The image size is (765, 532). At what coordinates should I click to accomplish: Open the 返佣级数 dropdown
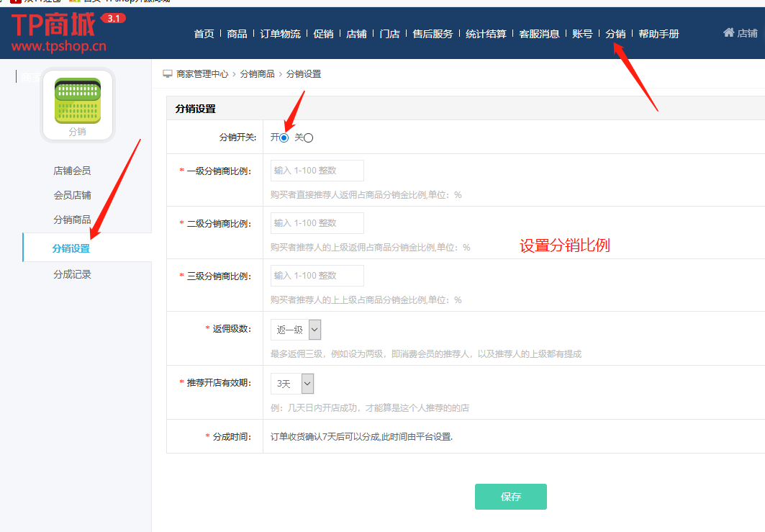[296, 330]
